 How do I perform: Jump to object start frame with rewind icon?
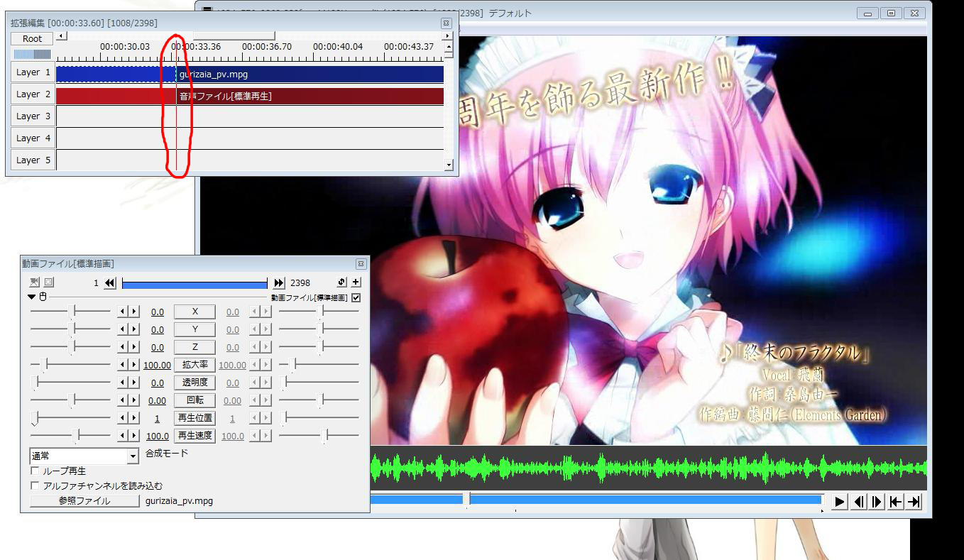coord(109,283)
